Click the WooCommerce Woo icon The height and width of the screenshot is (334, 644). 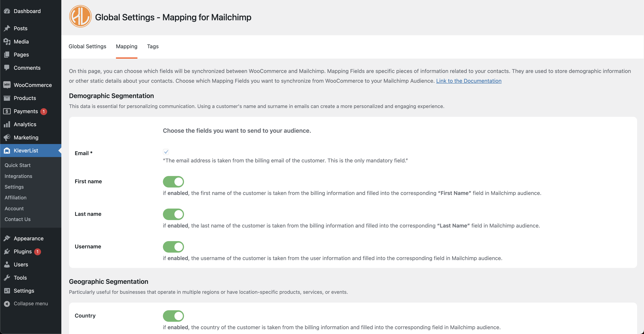point(7,85)
